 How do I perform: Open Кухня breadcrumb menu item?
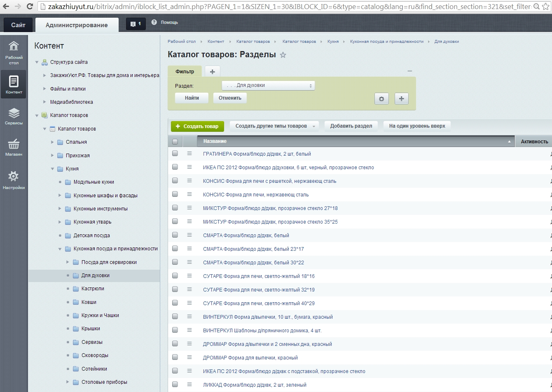333,42
